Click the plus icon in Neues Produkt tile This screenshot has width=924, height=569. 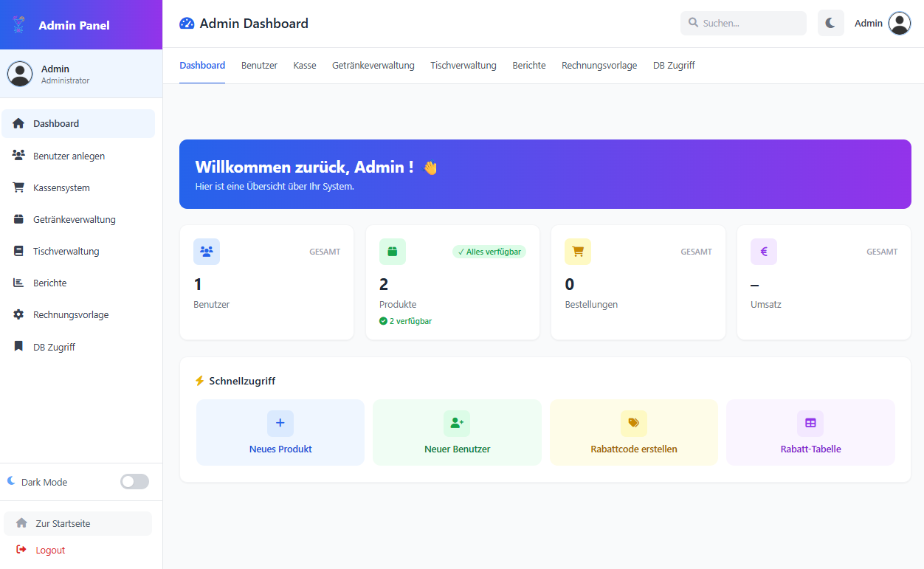pyautogui.click(x=280, y=423)
